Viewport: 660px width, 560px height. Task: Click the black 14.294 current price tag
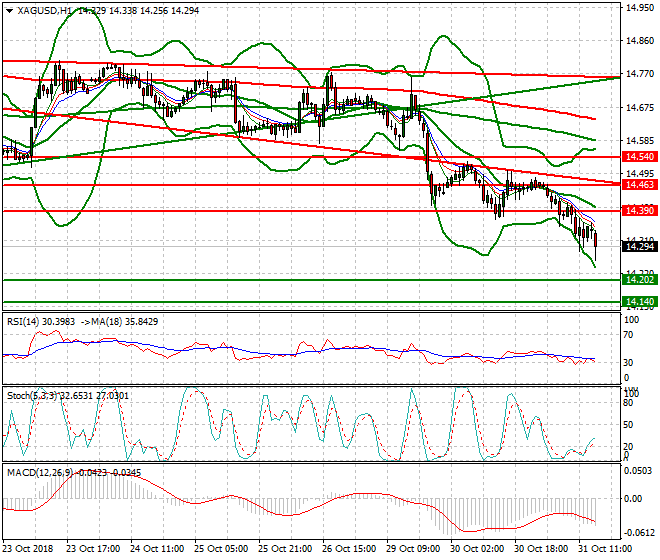[639, 246]
